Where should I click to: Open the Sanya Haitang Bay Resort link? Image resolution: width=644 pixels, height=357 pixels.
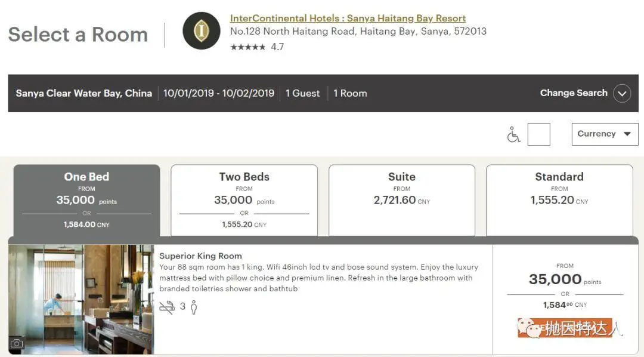(348, 18)
